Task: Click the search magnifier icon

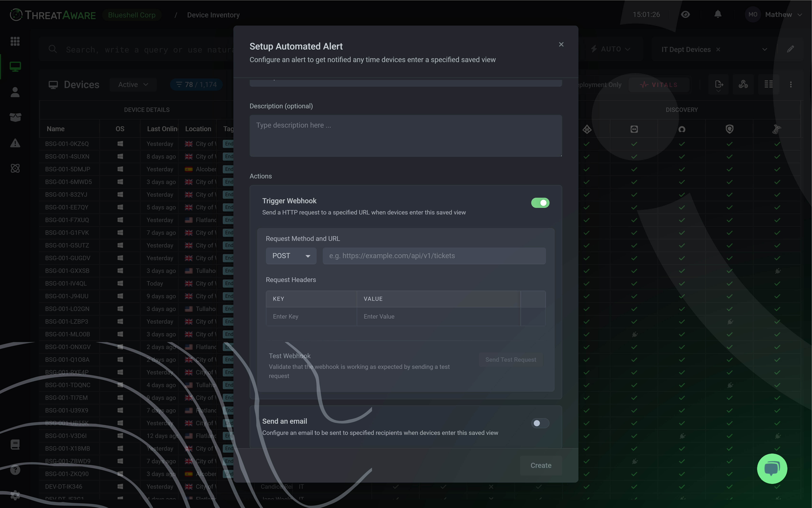Action: tap(53, 49)
